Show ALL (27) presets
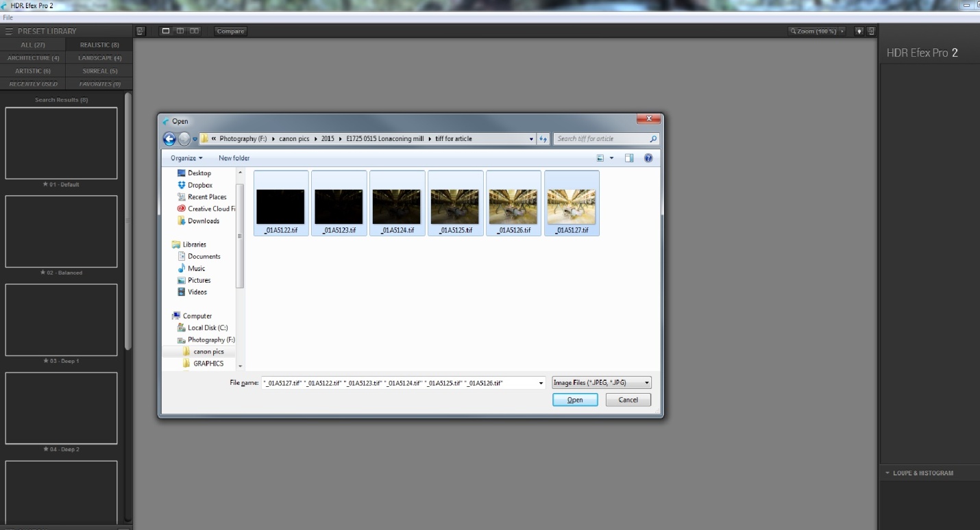980x530 pixels. (x=33, y=45)
